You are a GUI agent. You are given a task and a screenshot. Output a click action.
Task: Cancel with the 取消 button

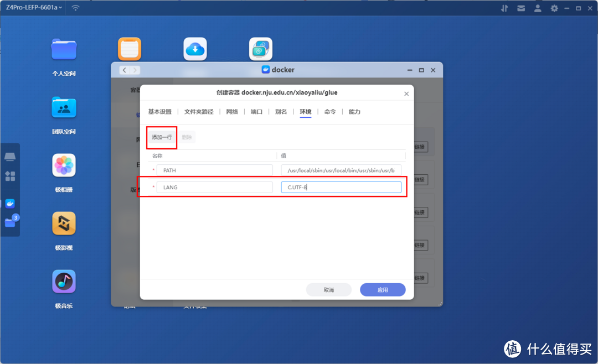329,290
